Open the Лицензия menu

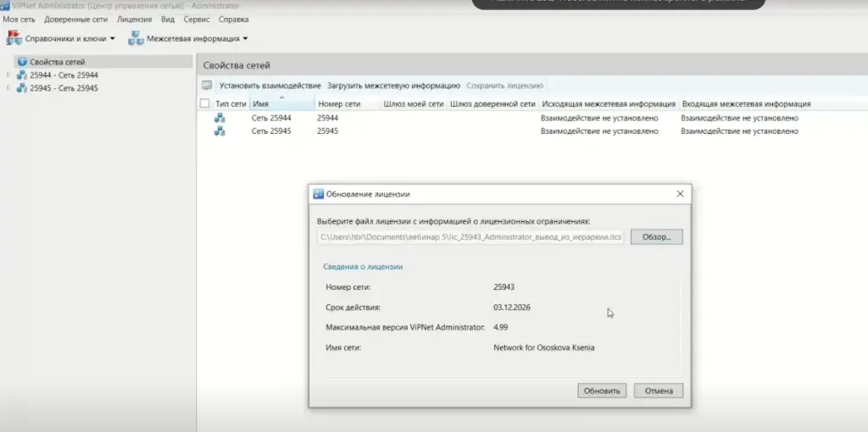pyautogui.click(x=134, y=19)
